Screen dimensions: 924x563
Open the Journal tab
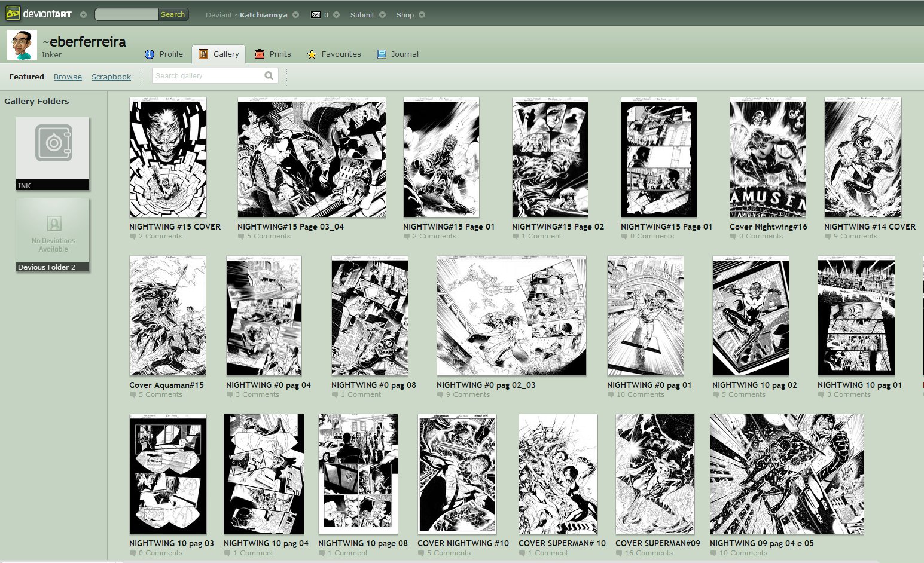pyautogui.click(x=398, y=54)
